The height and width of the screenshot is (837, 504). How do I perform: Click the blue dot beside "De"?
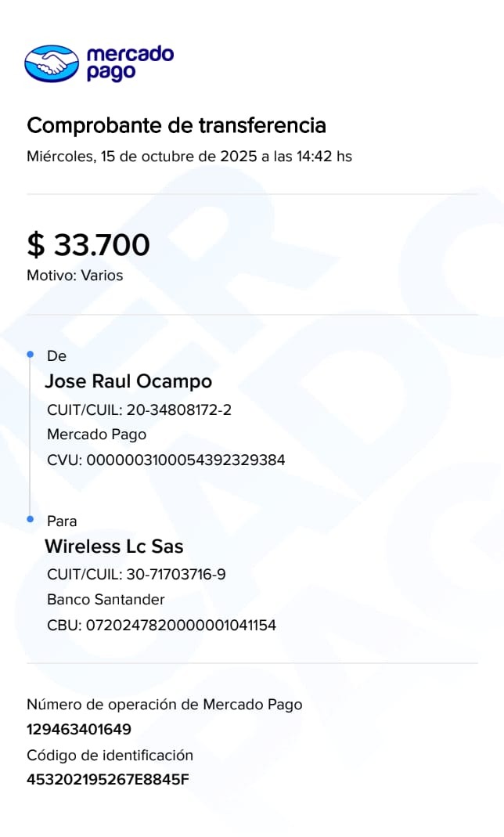click(31, 355)
